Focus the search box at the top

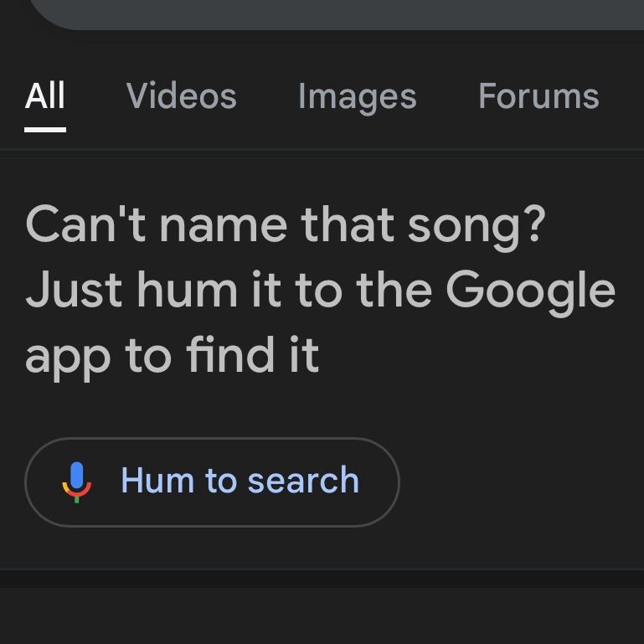pyautogui.click(x=335, y=13)
